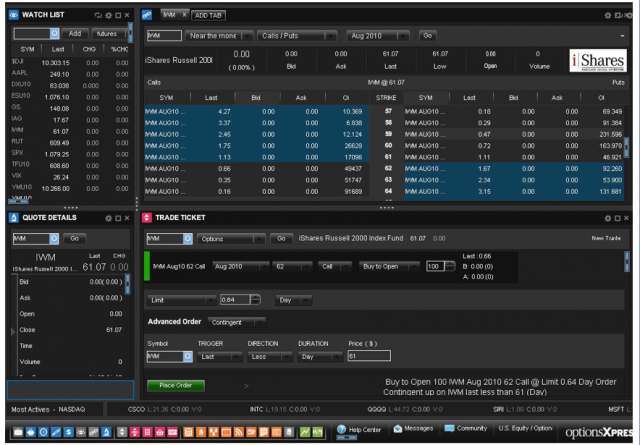Click Go in the Quote Details panel
640x445 pixels.
[74, 239]
